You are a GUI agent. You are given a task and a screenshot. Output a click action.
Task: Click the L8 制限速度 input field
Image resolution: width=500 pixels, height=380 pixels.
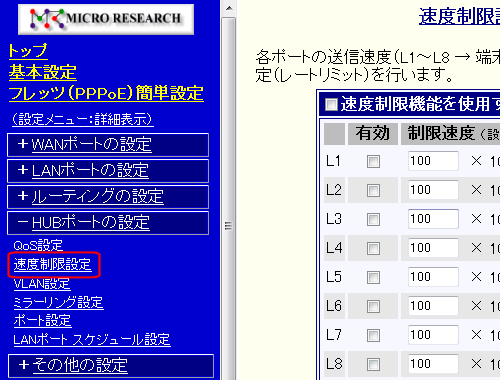[433, 364]
